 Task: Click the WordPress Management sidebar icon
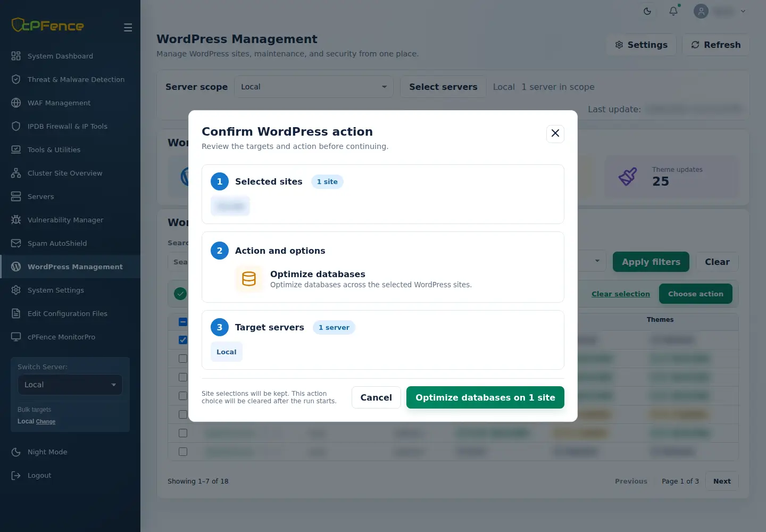[16, 267]
